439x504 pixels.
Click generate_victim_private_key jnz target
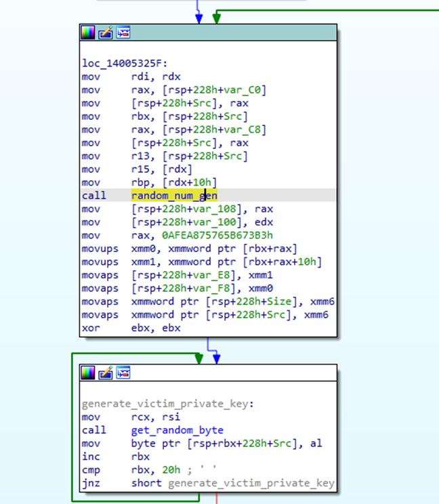tap(251, 483)
